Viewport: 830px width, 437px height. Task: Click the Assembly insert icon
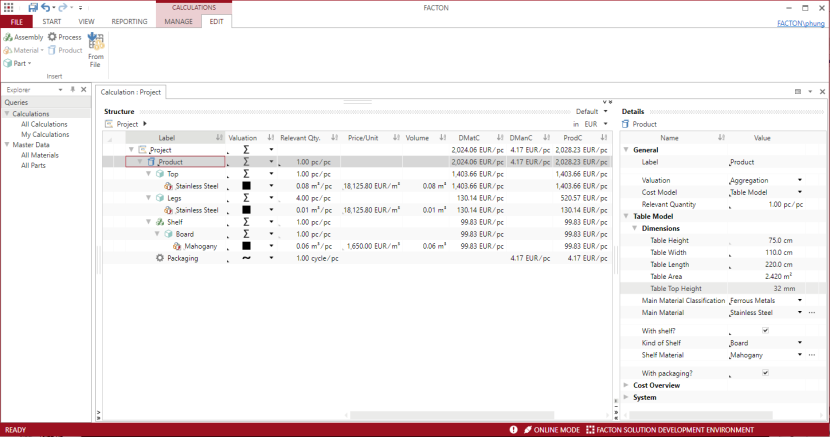(x=8, y=37)
